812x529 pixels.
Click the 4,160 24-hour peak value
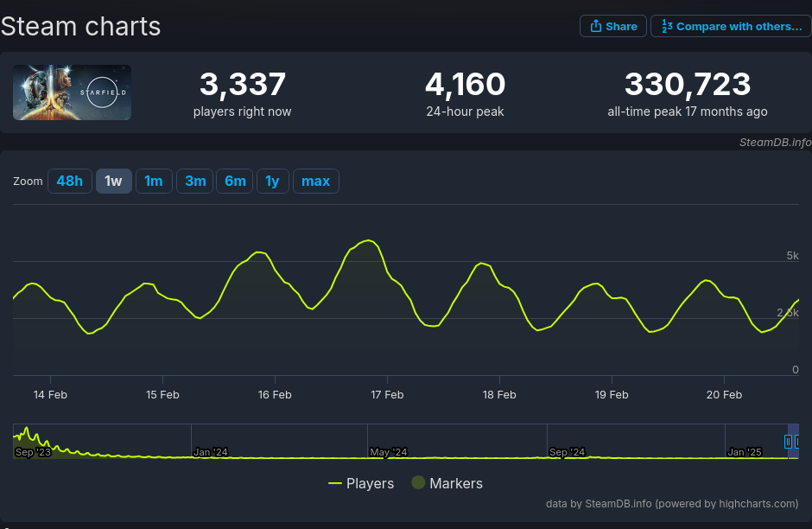coord(465,84)
